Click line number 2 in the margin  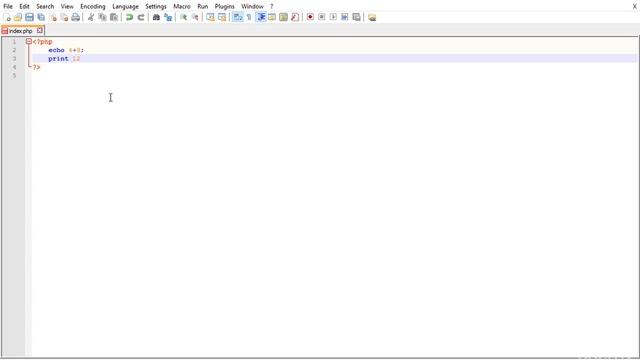point(14,50)
